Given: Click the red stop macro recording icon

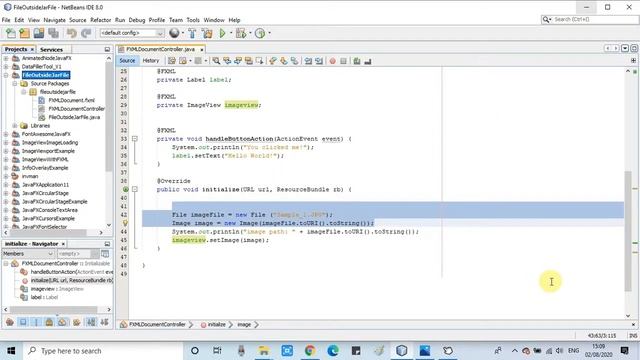Looking at the screenshot, I should pyautogui.click(x=333, y=61).
